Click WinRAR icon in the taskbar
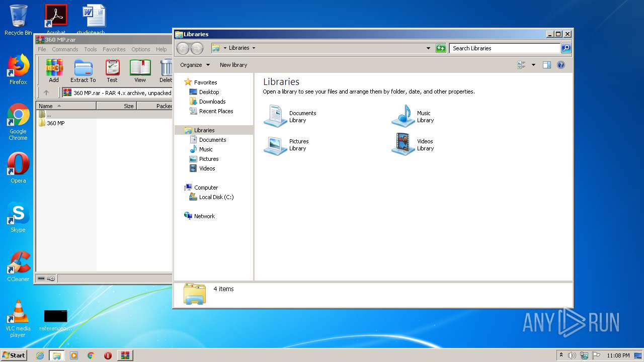This screenshot has height=362, width=644. tap(125, 355)
